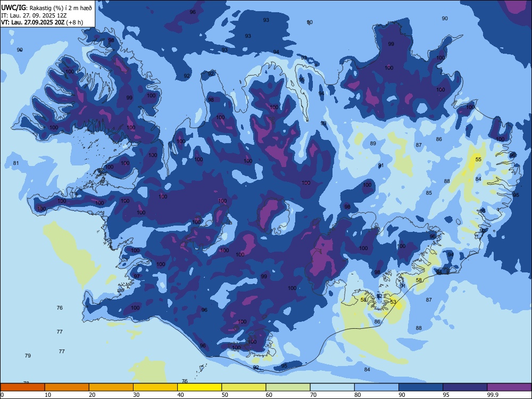
Task: Click the 60–70 yellow-green legend swatch
Action: pyautogui.click(x=288, y=387)
